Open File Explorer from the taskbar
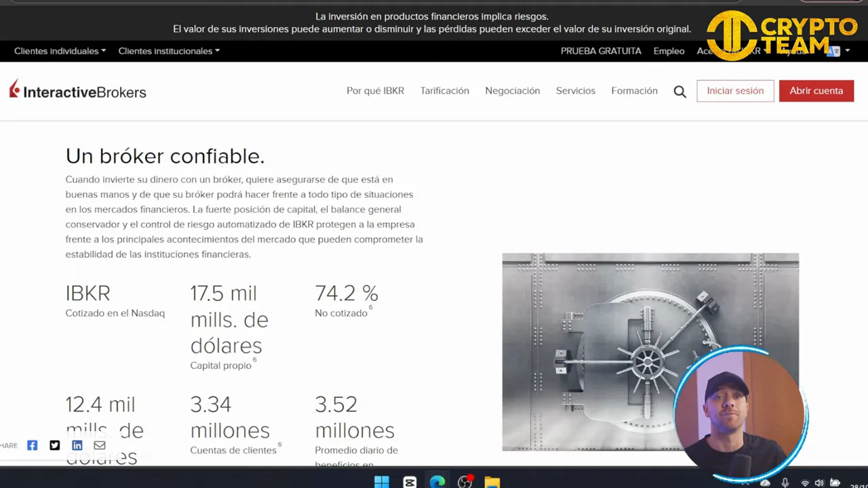Image resolution: width=868 pixels, height=488 pixels. [492, 482]
